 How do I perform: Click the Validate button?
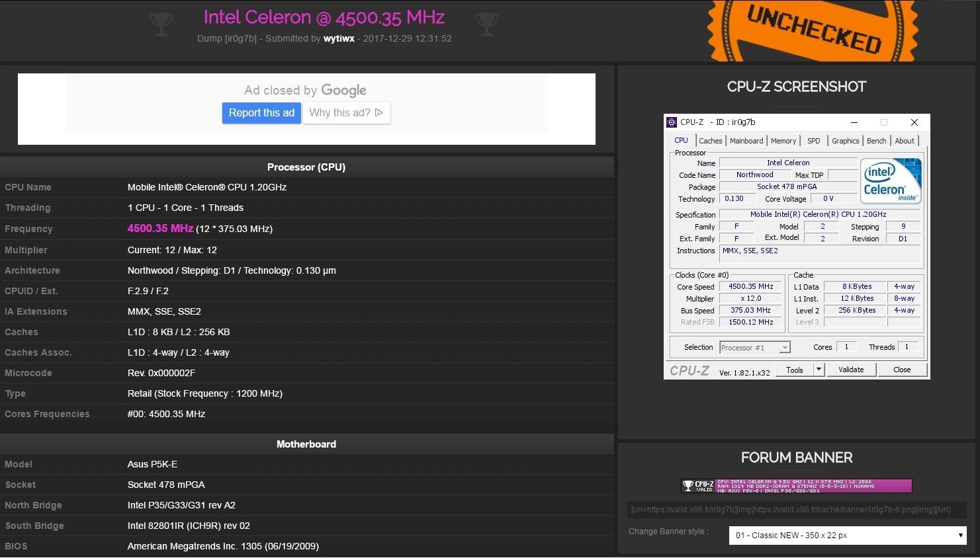(851, 370)
